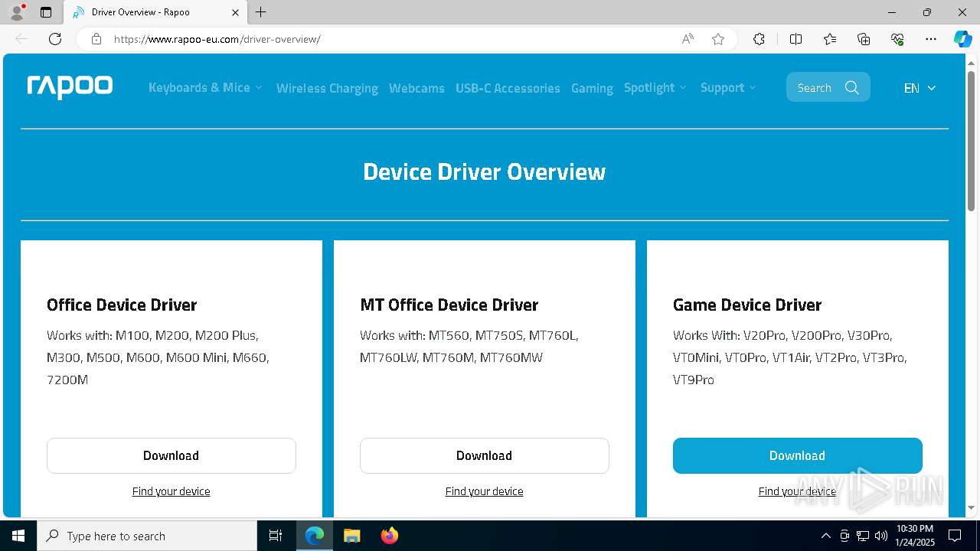980x551 pixels.
Task: Open Wireless Charging menu item
Action: (x=327, y=88)
